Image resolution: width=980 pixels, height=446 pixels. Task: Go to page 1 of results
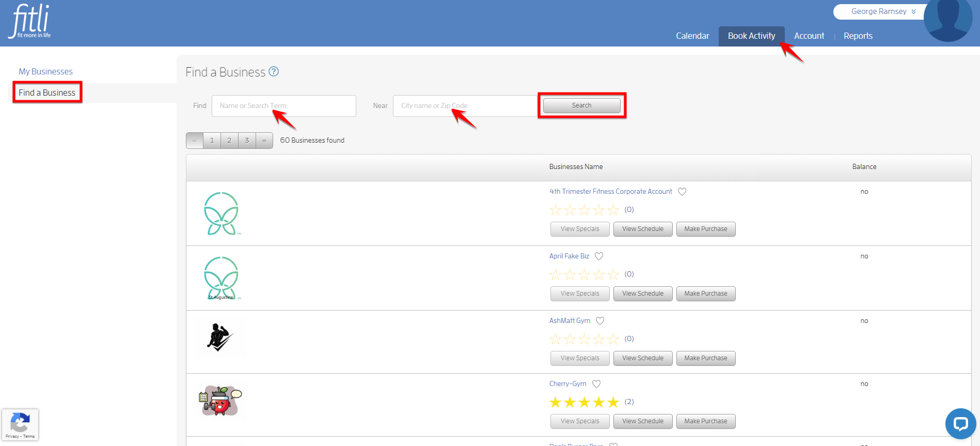(212, 141)
